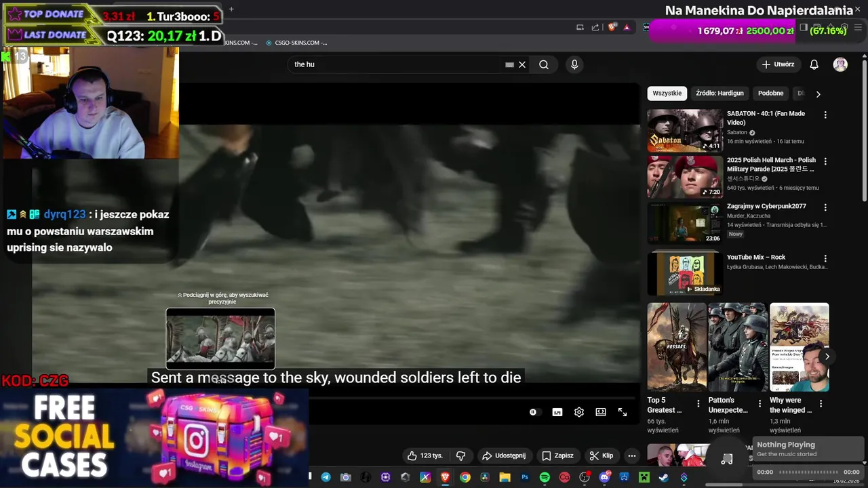Open Patton's Unexpected short thumbnail

pos(738,347)
